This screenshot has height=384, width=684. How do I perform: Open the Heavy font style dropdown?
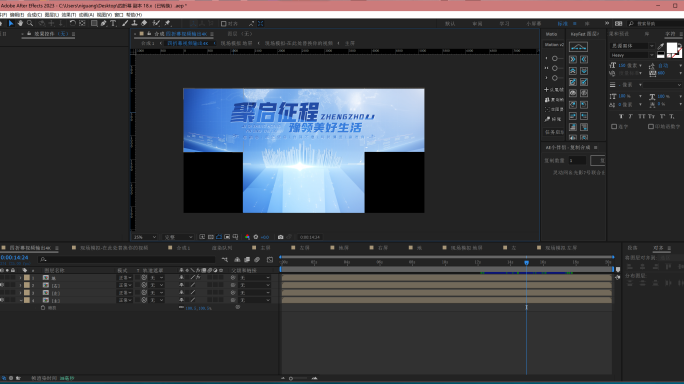pos(632,55)
